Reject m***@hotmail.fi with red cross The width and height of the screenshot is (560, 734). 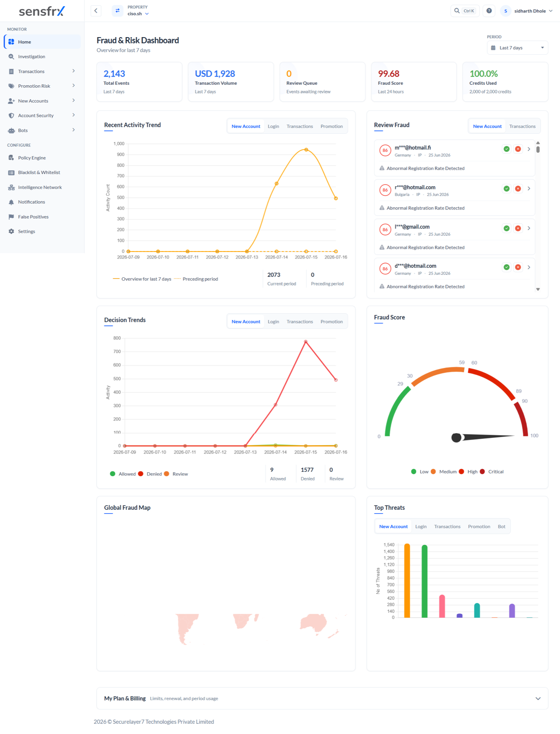click(518, 149)
